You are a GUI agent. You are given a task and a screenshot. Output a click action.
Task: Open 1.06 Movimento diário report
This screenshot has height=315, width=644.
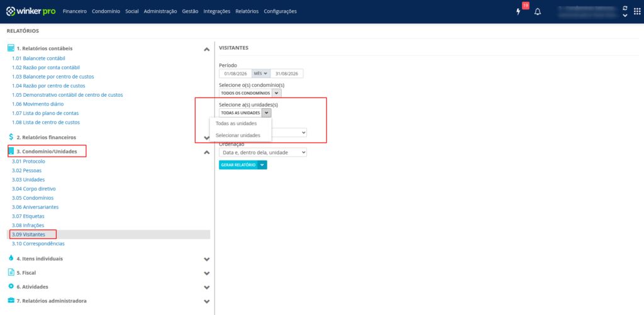coord(38,104)
